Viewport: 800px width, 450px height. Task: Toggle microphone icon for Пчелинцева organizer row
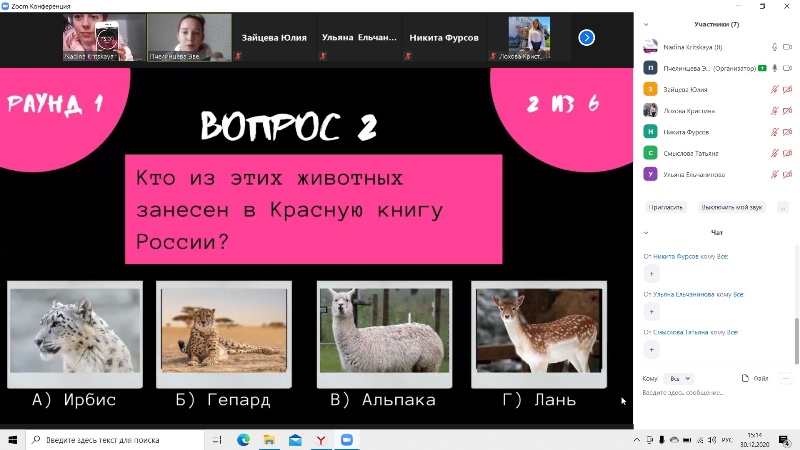[775, 68]
